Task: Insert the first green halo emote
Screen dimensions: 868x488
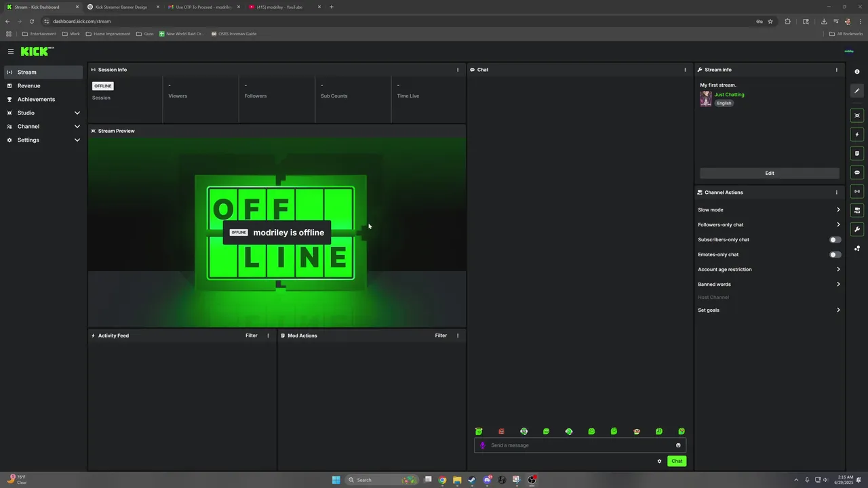Action: [479, 431]
